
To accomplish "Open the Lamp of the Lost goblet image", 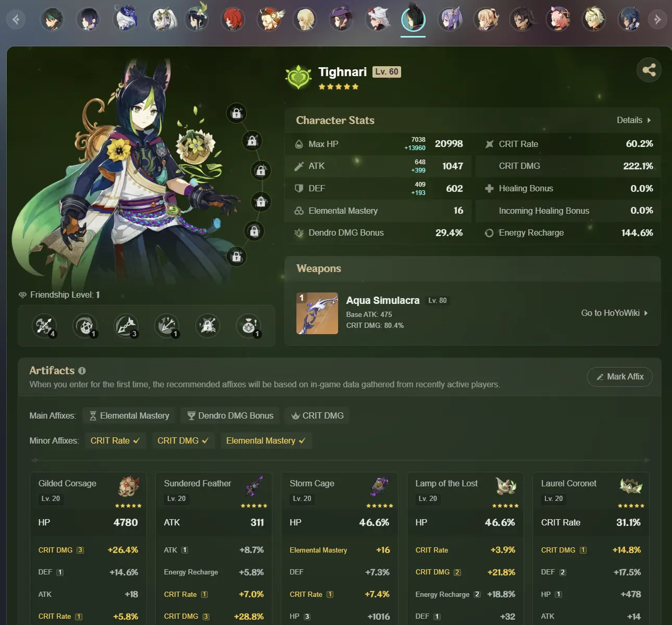I will click(505, 486).
